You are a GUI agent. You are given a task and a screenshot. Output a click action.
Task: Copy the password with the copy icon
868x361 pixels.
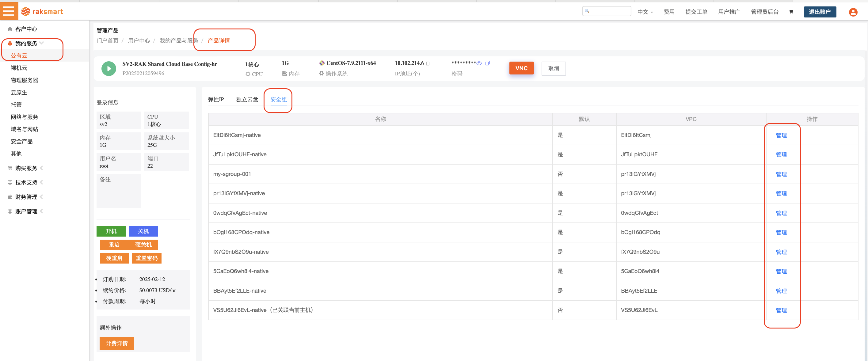pos(487,63)
